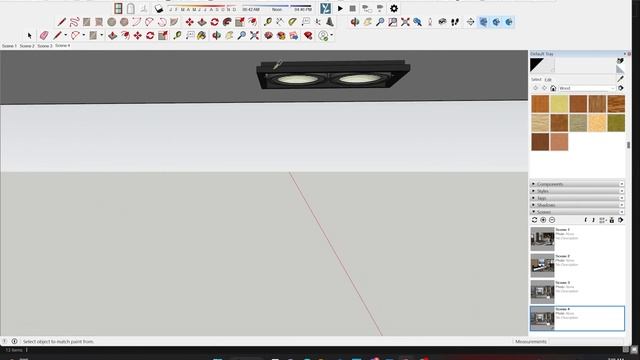The image size is (640, 360).
Task: Add a new scene with plus button
Action: coord(543,220)
